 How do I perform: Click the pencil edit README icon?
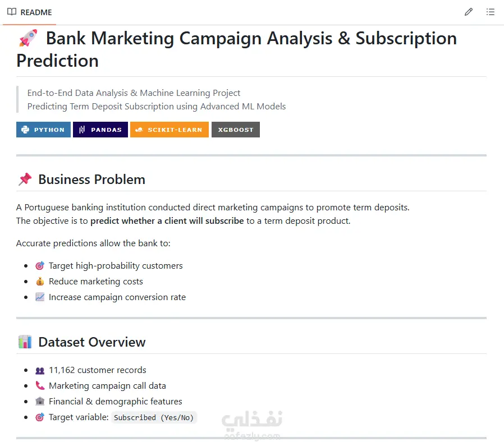click(468, 12)
